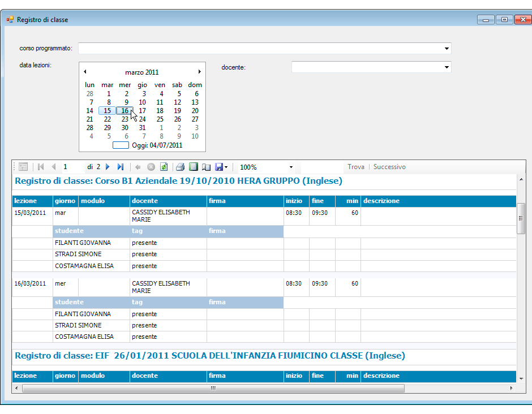Click the marzo 2011 calendar title
Image resolution: width=532 pixels, height=414 pixels.
pos(142,72)
